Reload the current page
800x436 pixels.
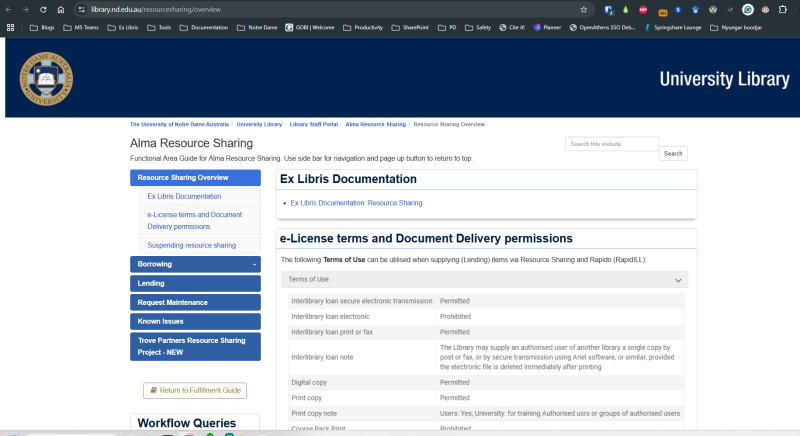[43, 10]
